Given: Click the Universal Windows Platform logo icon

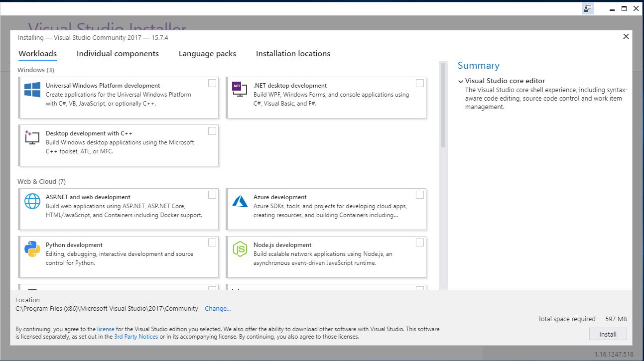Looking at the screenshot, I should tap(32, 90).
